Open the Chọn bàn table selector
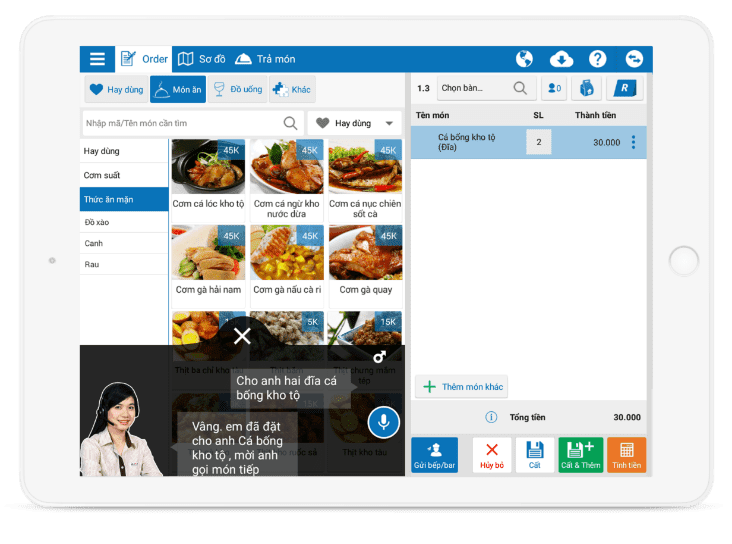 point(486,88)
